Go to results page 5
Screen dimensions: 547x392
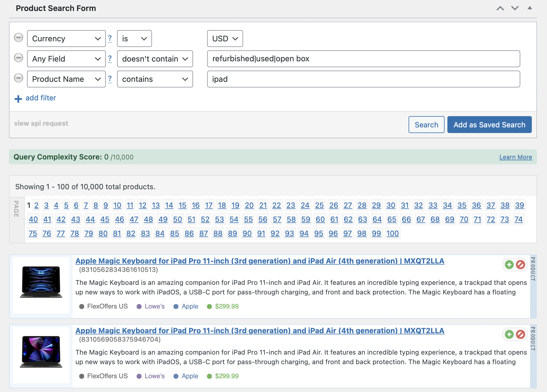click(66, 205)
